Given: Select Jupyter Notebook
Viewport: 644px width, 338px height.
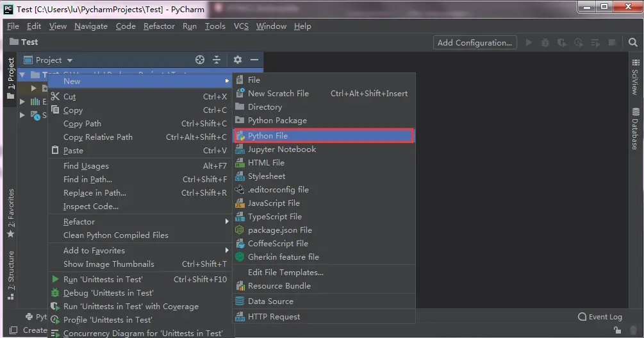Looking at the screenshot, I should point(324,149).
